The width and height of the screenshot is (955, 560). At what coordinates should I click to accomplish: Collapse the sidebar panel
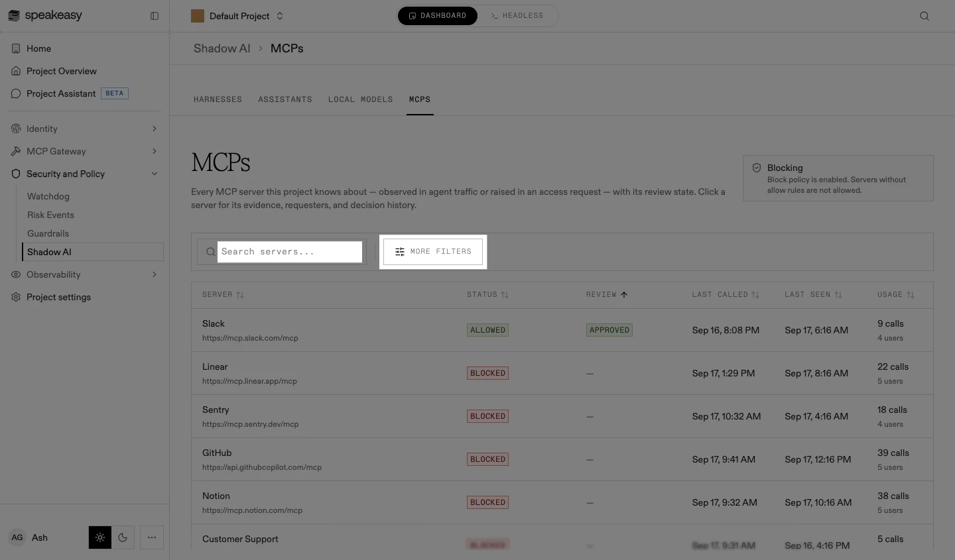(155, 16)
